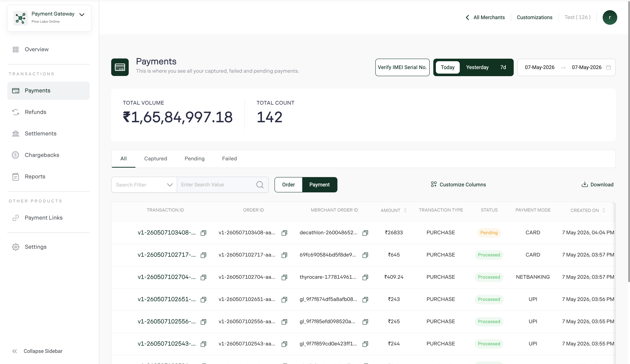
Task: Select the All payments tab
Action: (x=123, y=159)
